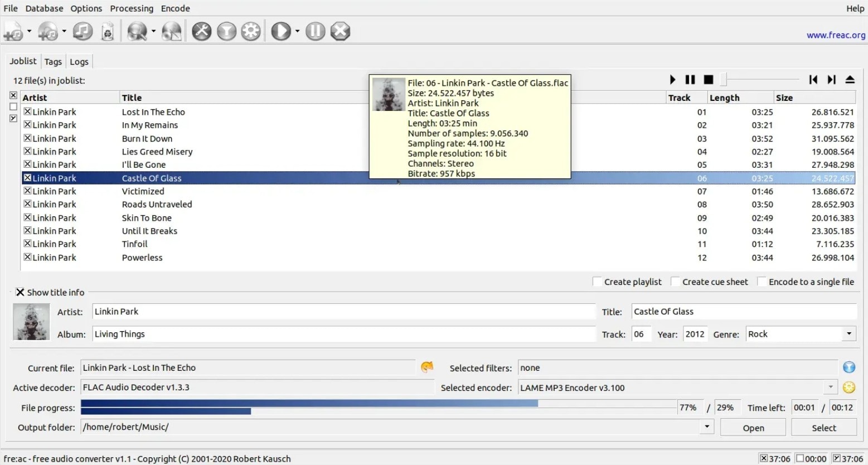The height and width of the screenshot is (465, 868).
Task: Click the playback position slider handle
Action: tap(723, 80)
